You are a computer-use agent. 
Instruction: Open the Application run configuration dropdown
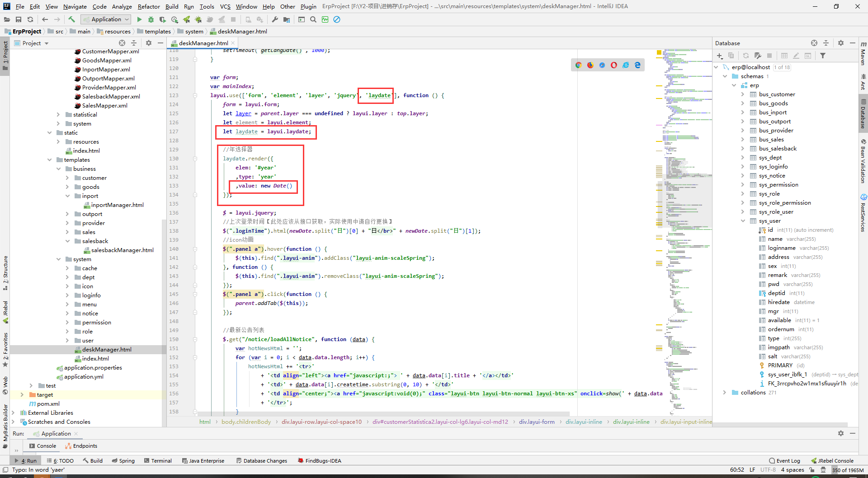[106, 19]
